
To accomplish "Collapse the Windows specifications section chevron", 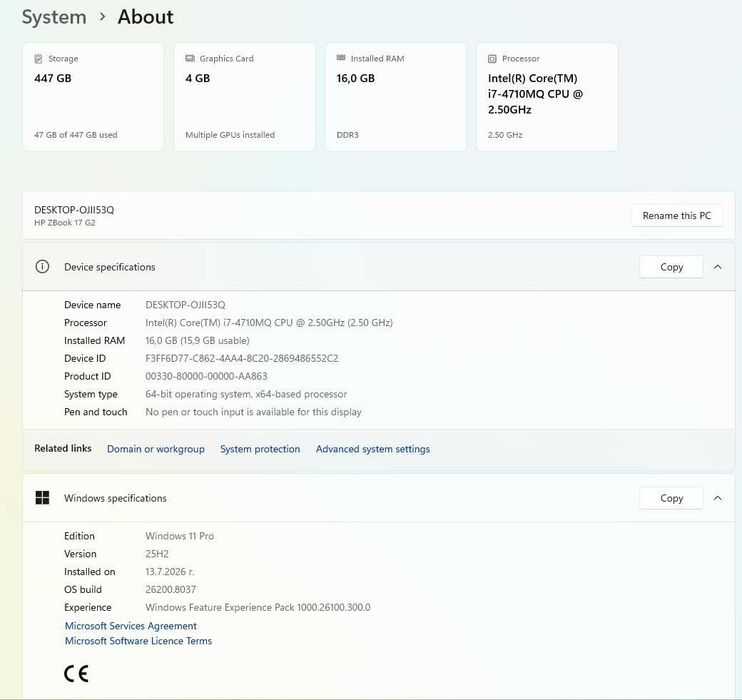I will pyautogui.click(x=717, y=498).
